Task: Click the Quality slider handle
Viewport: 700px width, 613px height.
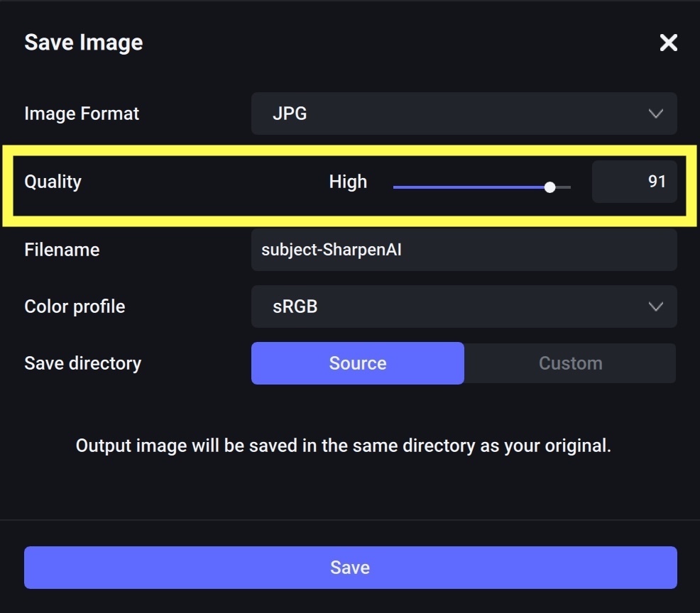Action: (x=549, y=187)
